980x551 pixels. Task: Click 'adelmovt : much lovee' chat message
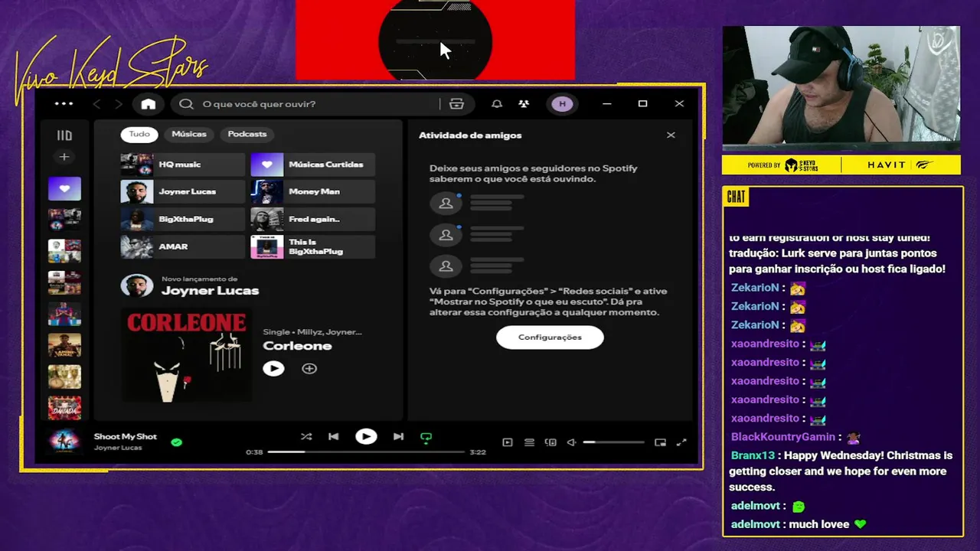[x=799, y=525]
